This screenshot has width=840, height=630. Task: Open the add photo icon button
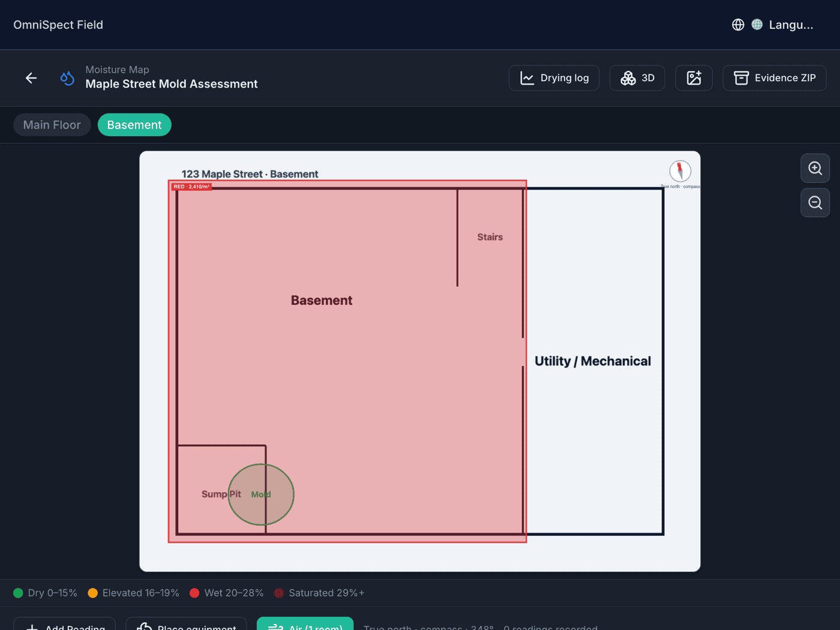[694, 78]
